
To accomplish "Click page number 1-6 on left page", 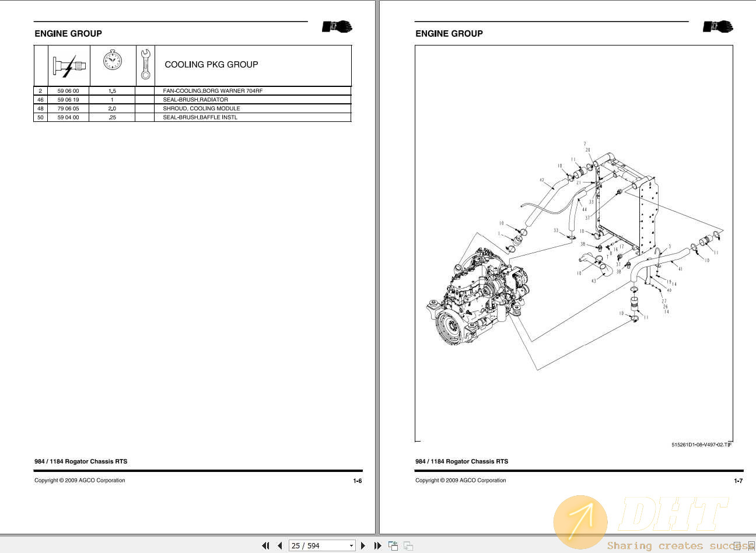I will pyautogui.click(x=358, y=481).
